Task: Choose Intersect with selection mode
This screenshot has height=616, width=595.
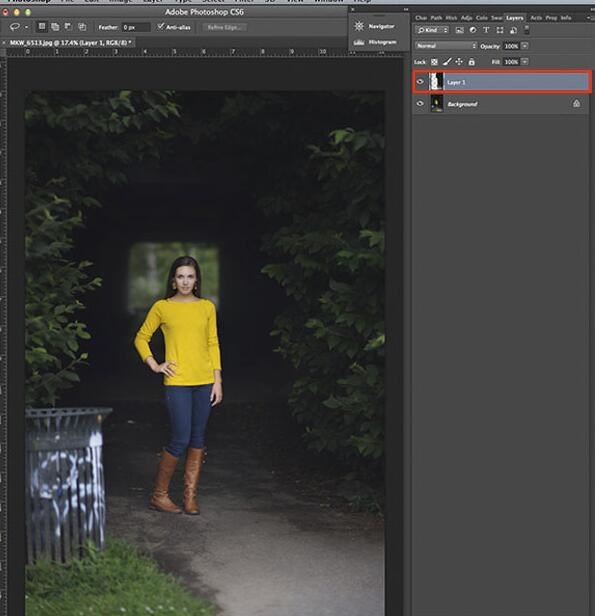Action: tap(82, 27)
